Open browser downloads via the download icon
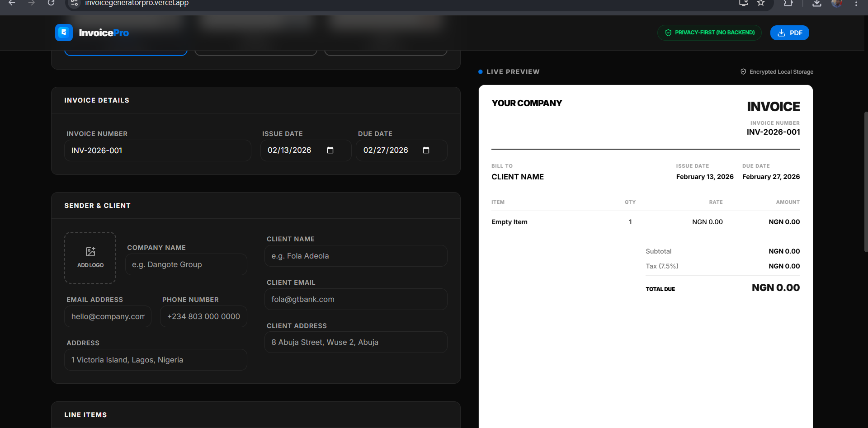 click(x=816, y=3)
